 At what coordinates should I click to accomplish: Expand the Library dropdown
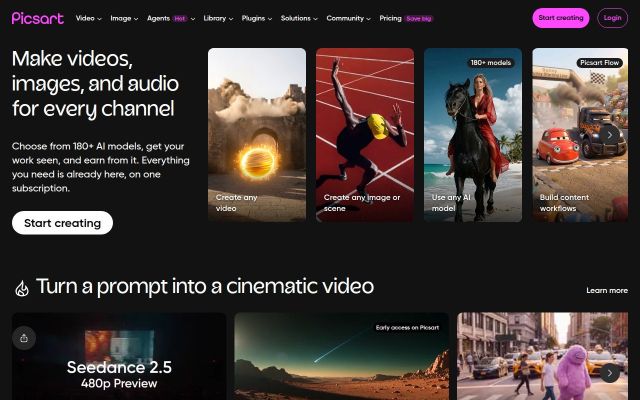click(218, 18)
